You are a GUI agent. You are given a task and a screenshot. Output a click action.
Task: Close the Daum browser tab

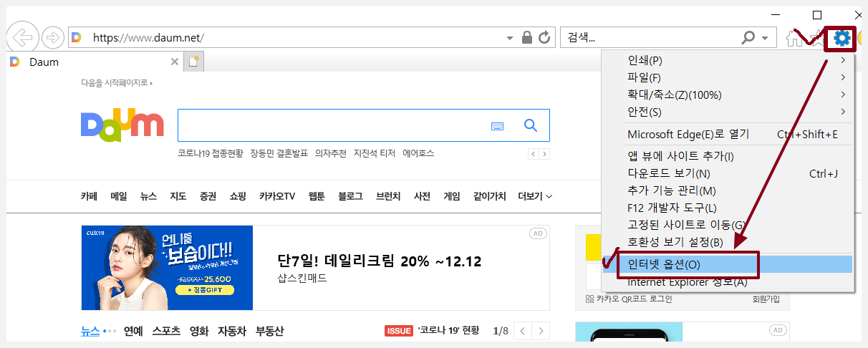175,62
